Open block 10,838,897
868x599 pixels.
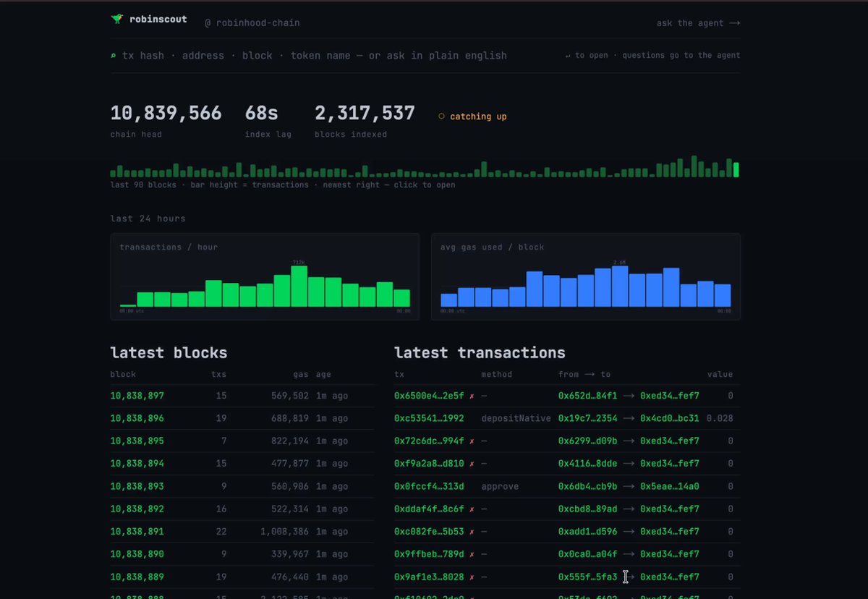(137, 396)
